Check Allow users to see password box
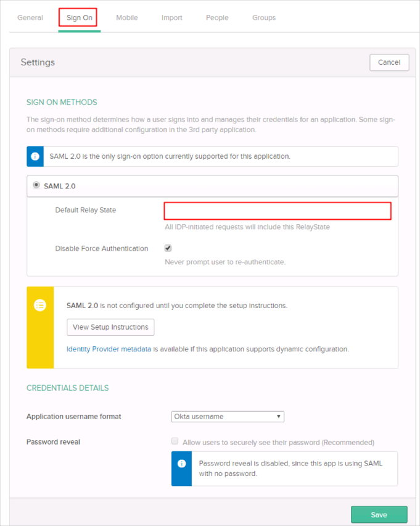 [x=175, y=441]
